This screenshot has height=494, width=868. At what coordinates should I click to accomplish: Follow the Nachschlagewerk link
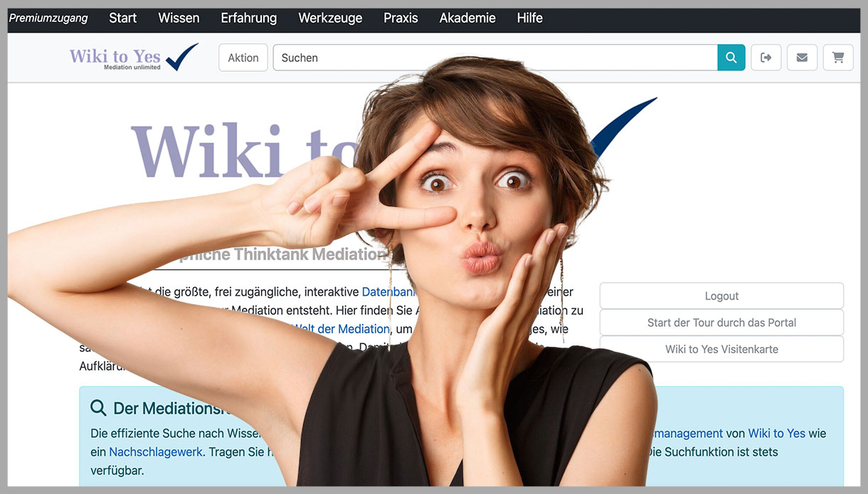click(x=156, y=451)
